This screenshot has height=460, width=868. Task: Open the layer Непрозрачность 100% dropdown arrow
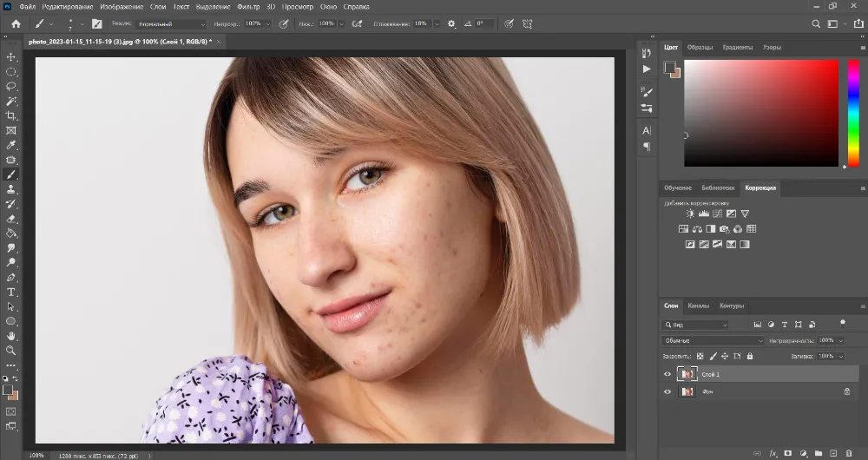point(839,340)
